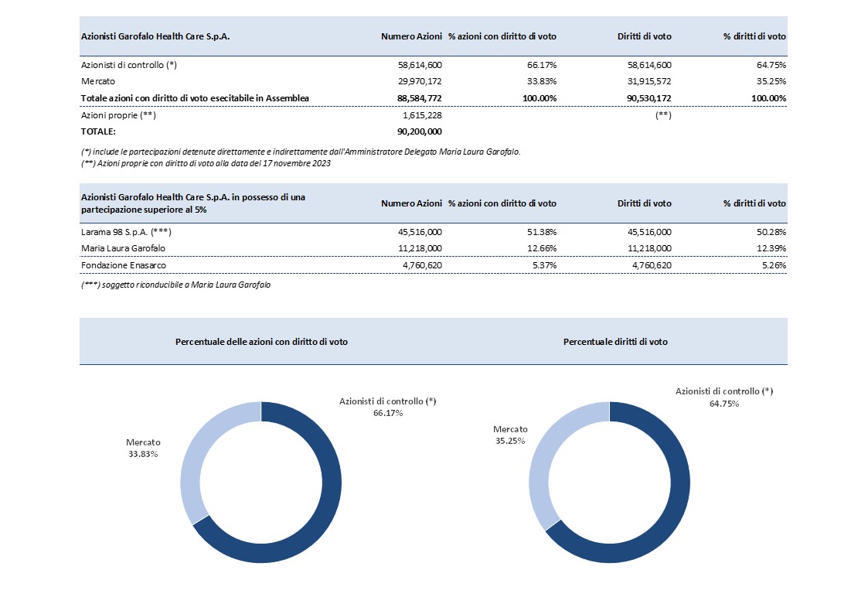Select the 90,200,000 TOTALE value
The height and width of the screenshot is (614, 868).
[414, 131]
